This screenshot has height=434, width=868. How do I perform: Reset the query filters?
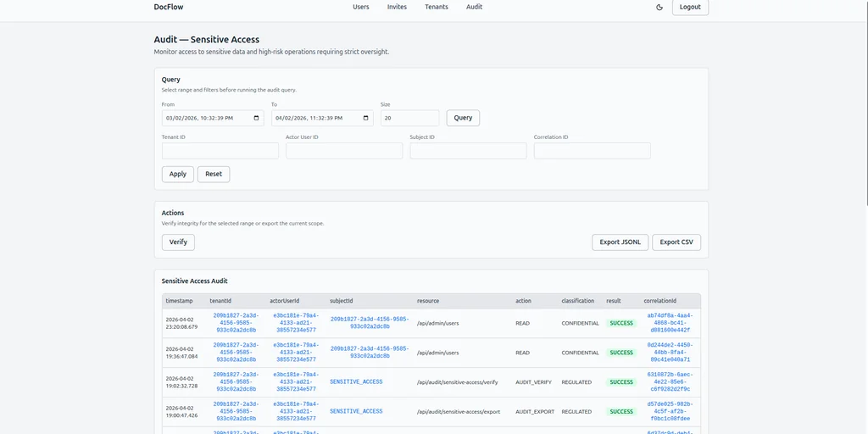click(x=214, y=174)
